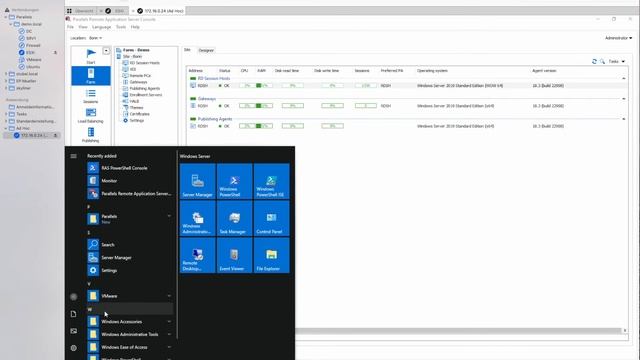Viewport: 640px width, 360px height.
Task: Open the Tools menu
Action: [121, 27]
